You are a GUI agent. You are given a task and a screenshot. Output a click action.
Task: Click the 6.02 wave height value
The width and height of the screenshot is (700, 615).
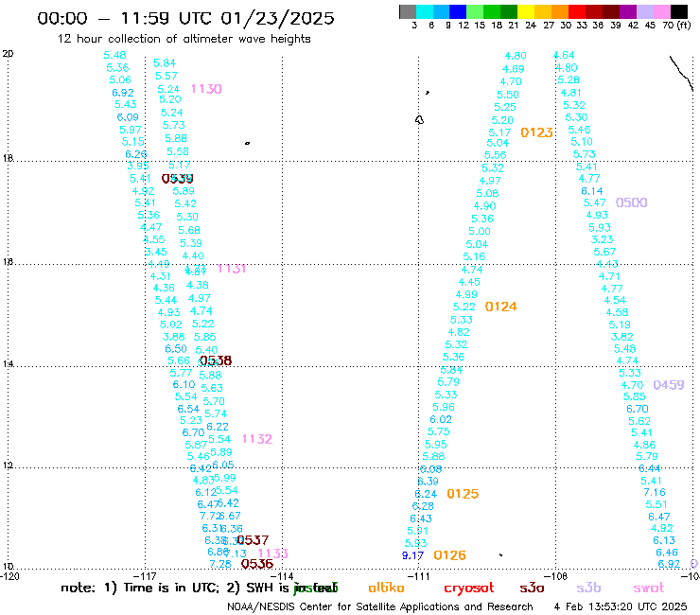[x=441, y=419]
